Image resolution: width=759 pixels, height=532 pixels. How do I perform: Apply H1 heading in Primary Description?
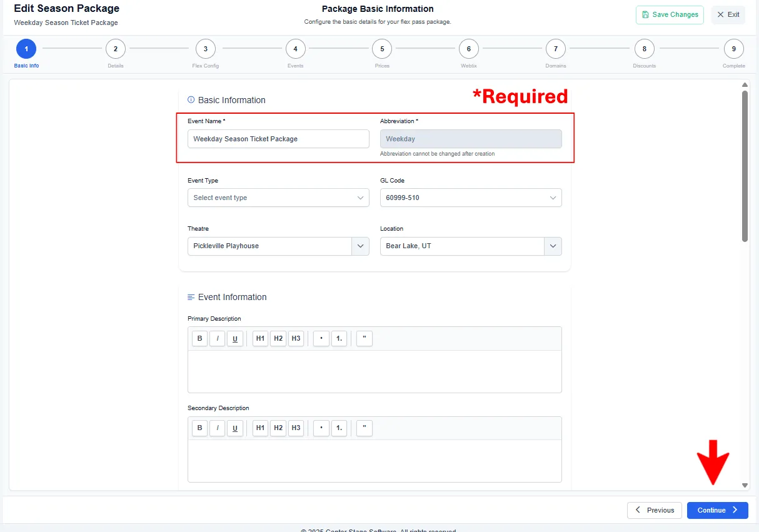click(x=260, y=339)
